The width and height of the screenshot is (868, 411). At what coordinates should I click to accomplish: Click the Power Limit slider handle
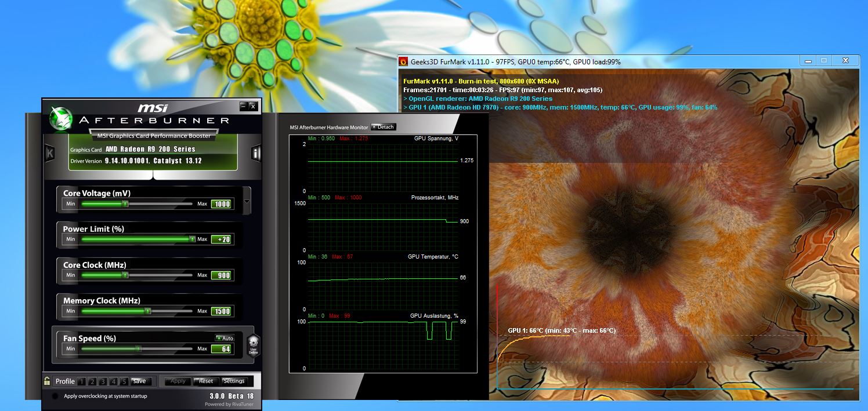click(192, 239)
